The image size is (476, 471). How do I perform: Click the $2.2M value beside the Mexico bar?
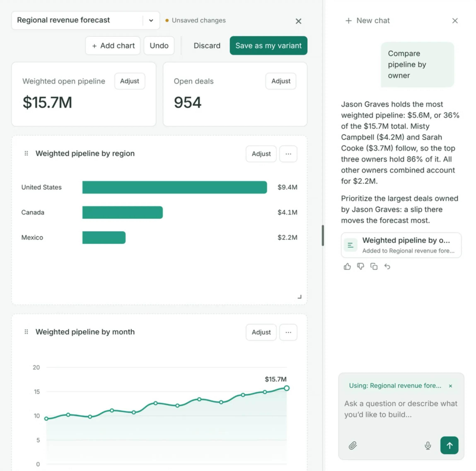point(287,238)
